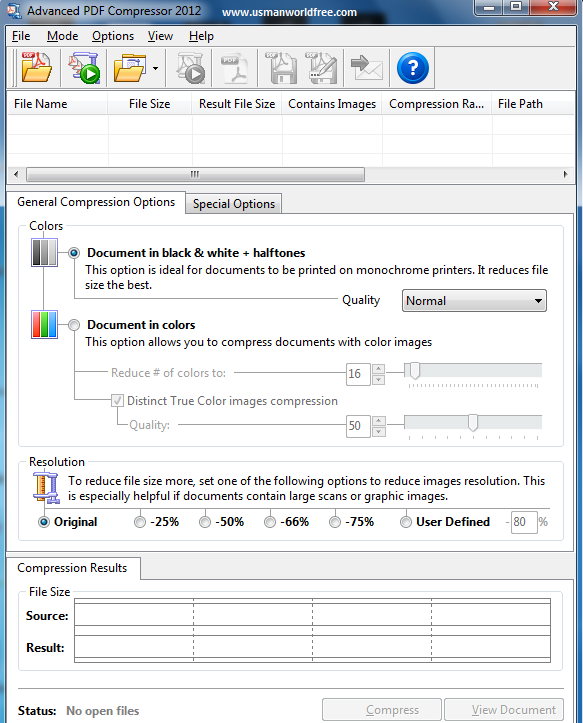Click the black & white colors icon
This screenshot has width=583, height=723.
(44, 252)
